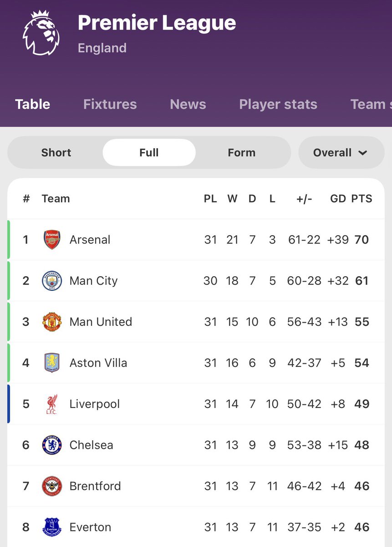Switch table view to Short
392x547 pixels.
point(56,153)
